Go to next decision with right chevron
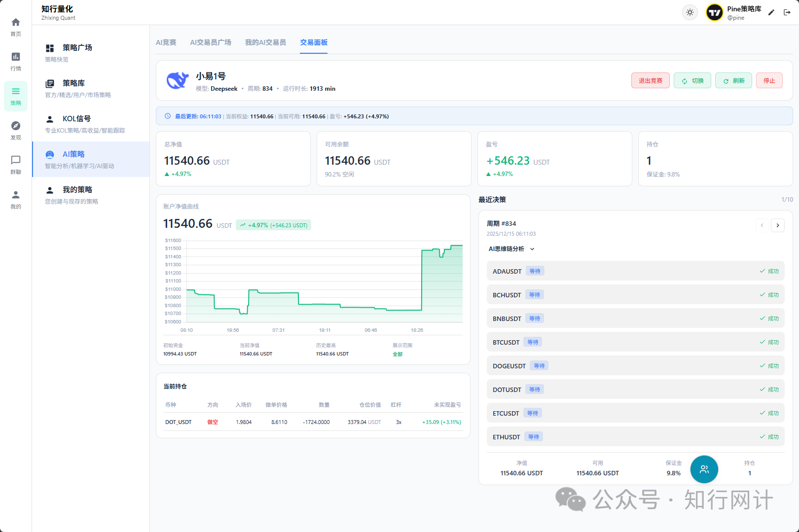 (778, 225)
